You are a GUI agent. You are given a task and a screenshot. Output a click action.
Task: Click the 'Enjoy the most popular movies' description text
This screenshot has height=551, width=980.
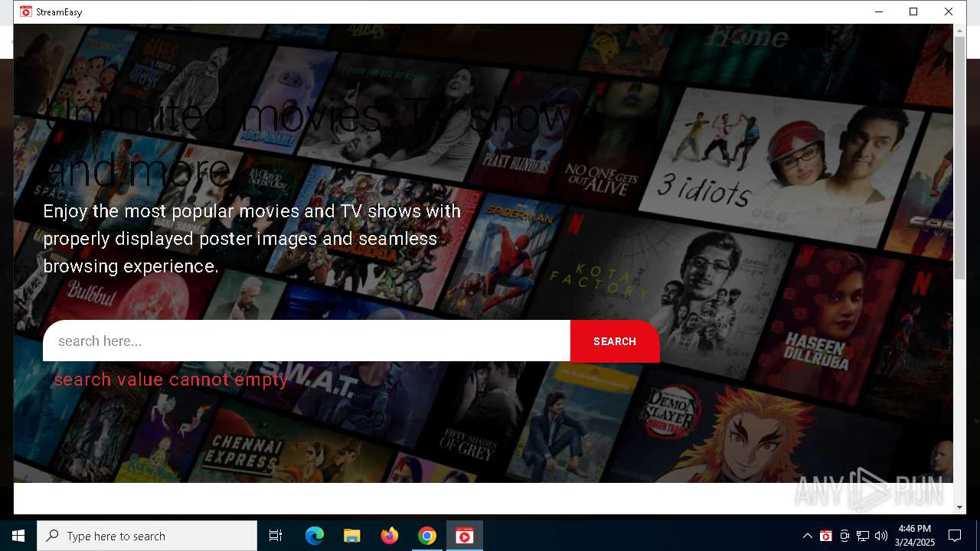tap(252, 239)
